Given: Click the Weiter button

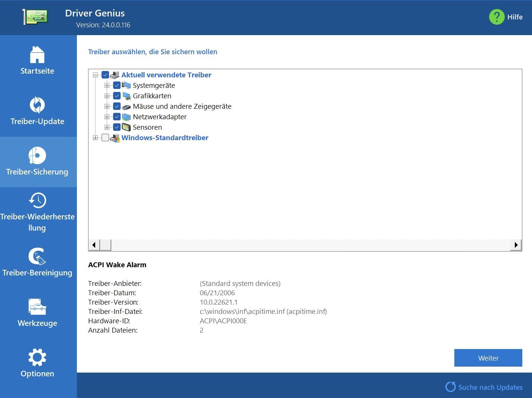Looking at the screenshot, I should 488,358.
